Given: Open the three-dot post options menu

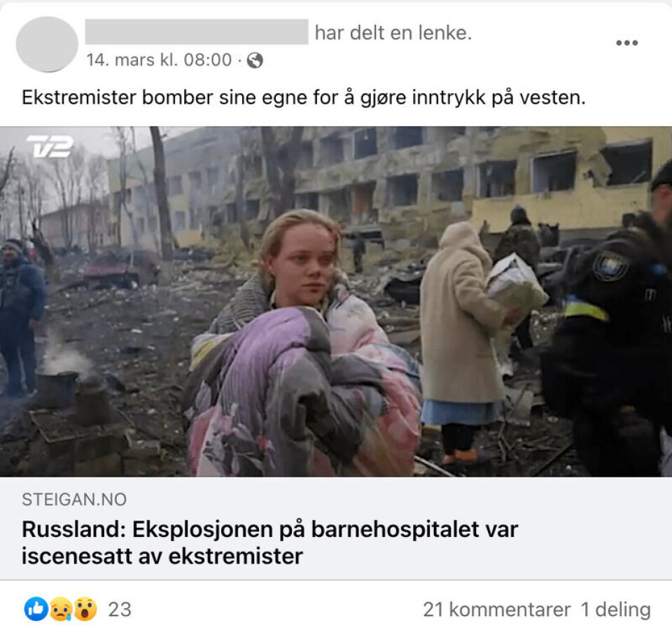Looking at the screenshot, I should click(x=626, y=43).
